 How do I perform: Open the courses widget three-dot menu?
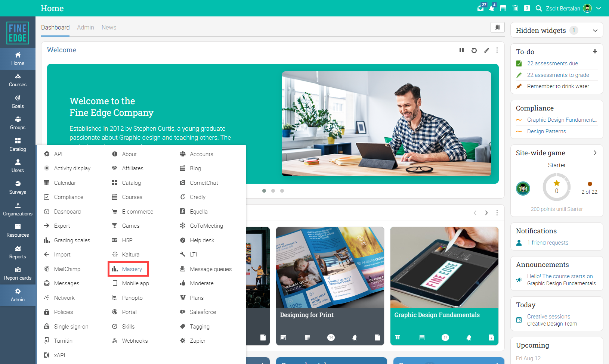(x=497, y=213)
